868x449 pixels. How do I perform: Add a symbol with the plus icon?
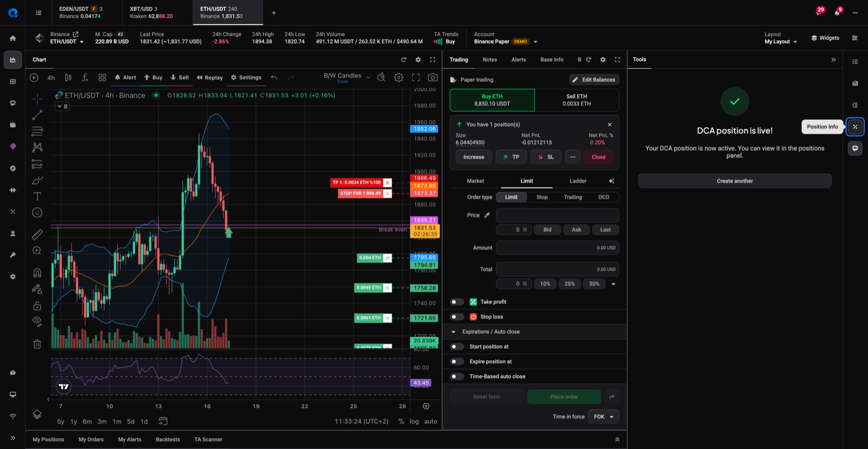tap(34, 78)
